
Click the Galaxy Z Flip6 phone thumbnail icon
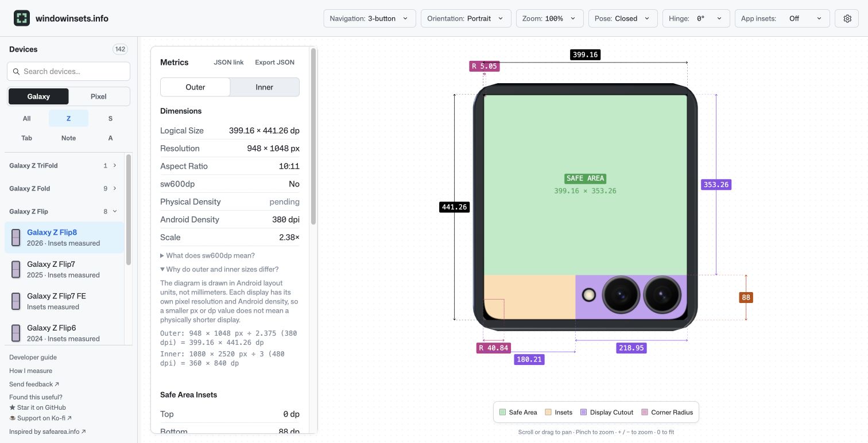[16, 333]
